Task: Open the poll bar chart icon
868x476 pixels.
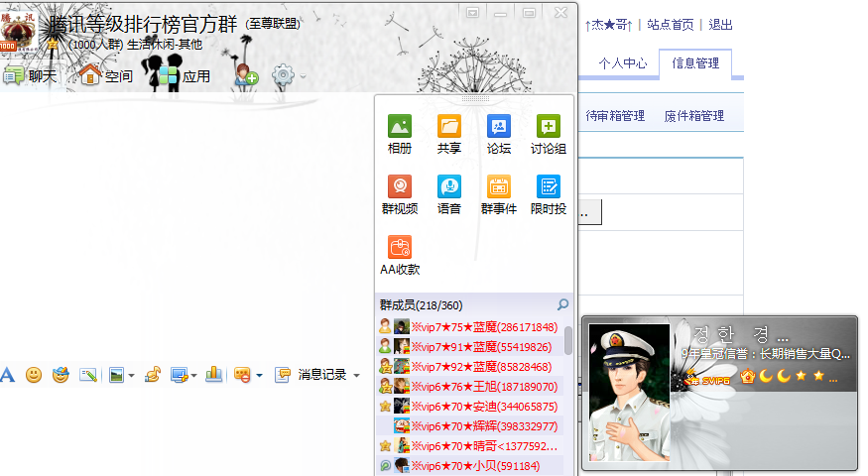Action: click(213, 375)
